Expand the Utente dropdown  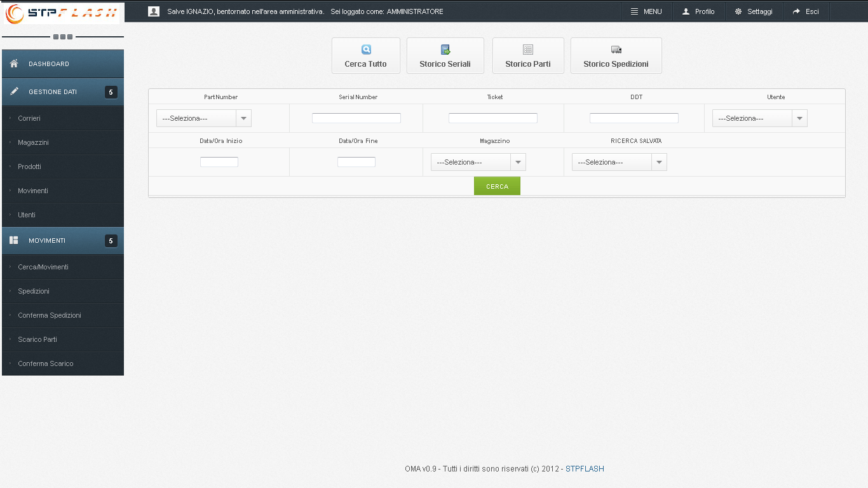pyautogui.click(x=759, y=118)
